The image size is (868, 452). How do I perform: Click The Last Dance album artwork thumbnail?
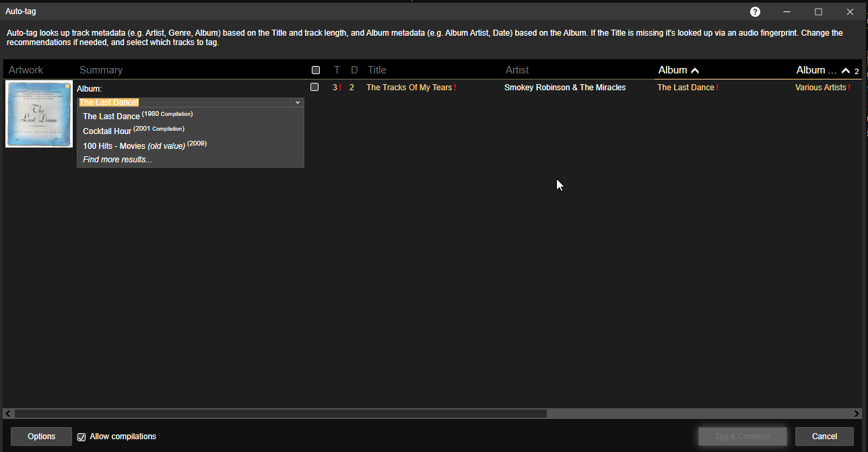39,114
